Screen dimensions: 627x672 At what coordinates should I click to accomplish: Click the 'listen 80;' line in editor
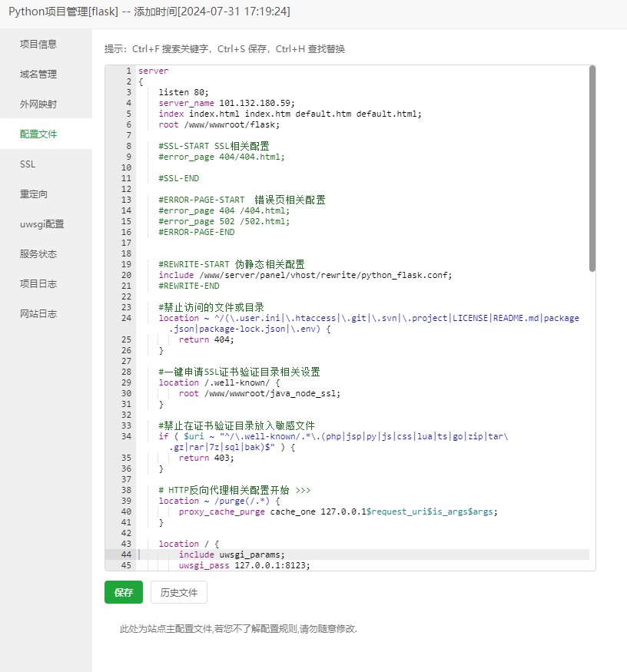pos(184,92)
